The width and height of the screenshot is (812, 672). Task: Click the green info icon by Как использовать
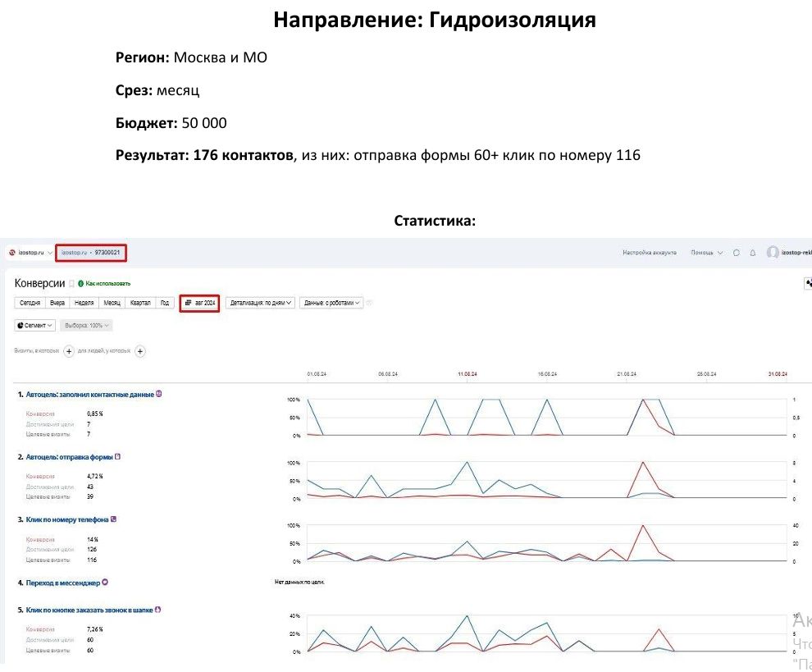80,283
